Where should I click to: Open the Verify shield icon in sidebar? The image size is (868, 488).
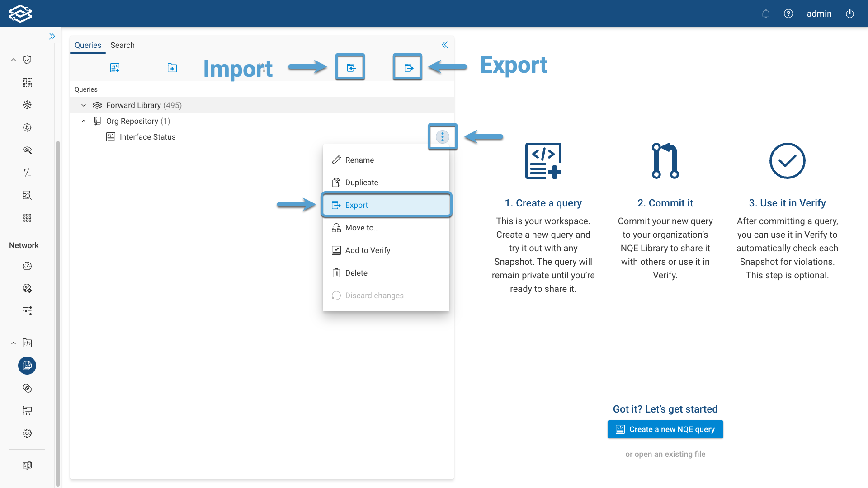pos(27,60)
